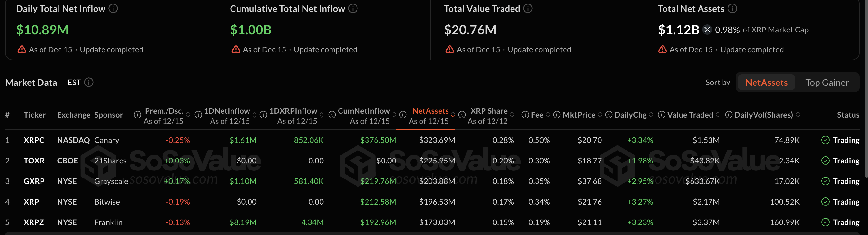Click the green Trading status check for XRPC
The height and width of the screenshot is (235, 868).
coord(826,140)
